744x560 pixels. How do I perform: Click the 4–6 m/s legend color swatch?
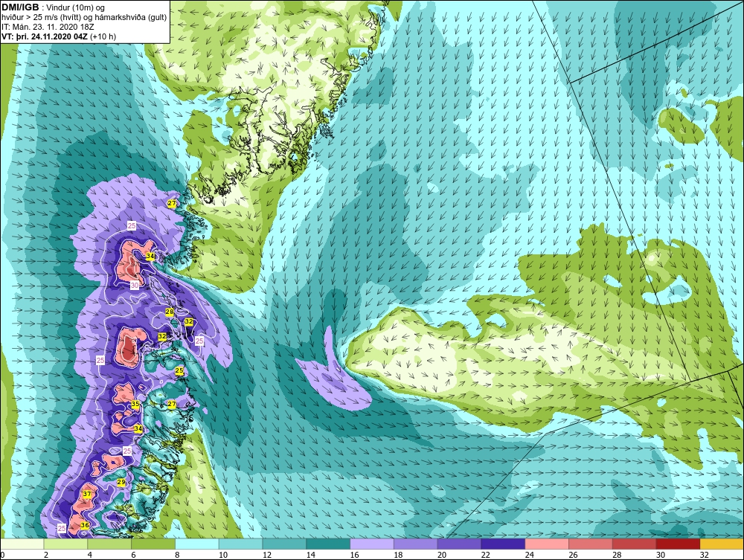109,544
